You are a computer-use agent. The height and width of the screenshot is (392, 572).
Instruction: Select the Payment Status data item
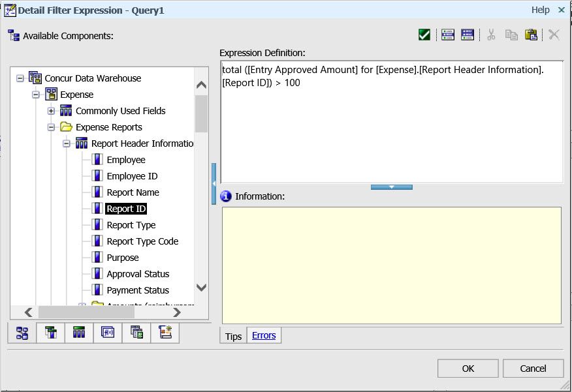pos(138,290)
